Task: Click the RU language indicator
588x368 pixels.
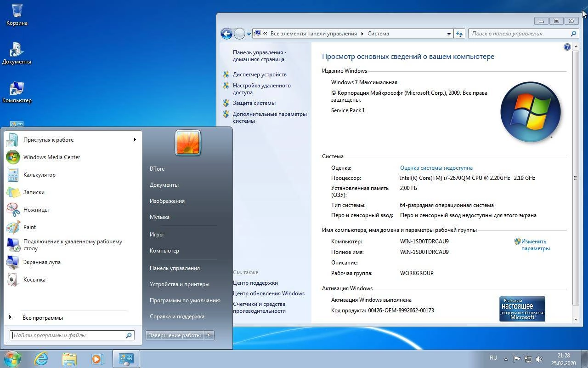Action: click(493, 358)
